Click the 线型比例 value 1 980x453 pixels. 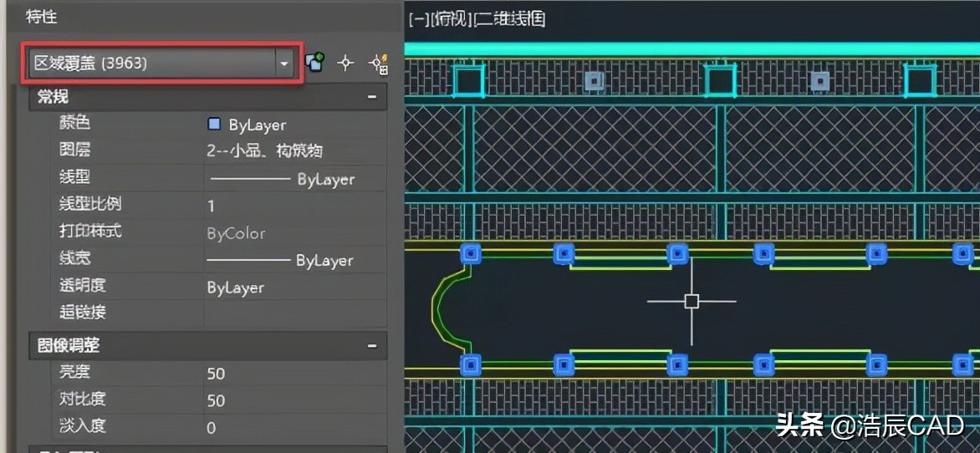click(x=212, y=206)
